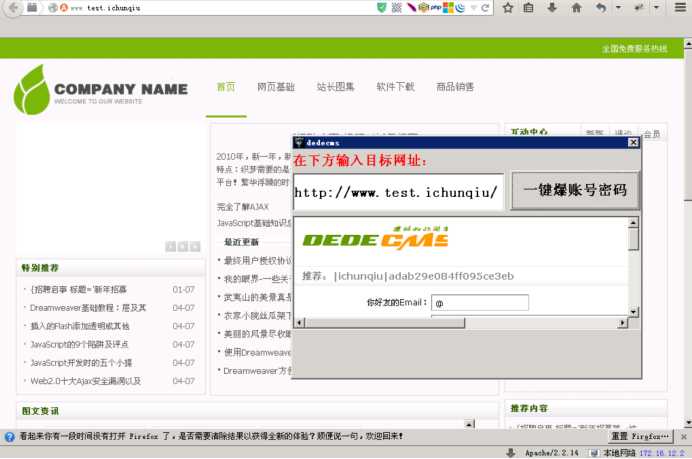Click the download arrow icon in status bar
This screenshot has height=459, width=692.
(510, 452)
